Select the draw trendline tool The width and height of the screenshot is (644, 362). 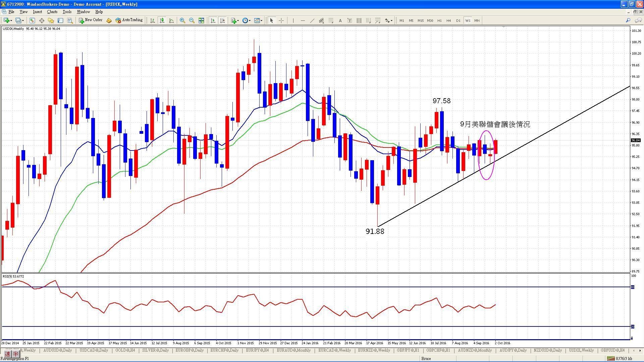tap(312, 20)
